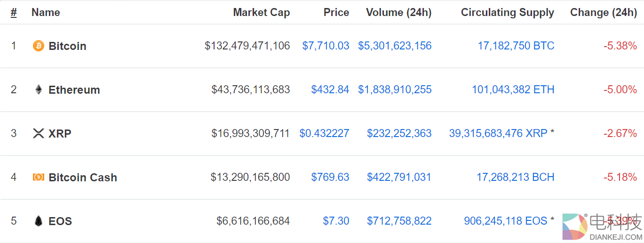Click the Ethereum diamond logo icon

coord(38,89)
